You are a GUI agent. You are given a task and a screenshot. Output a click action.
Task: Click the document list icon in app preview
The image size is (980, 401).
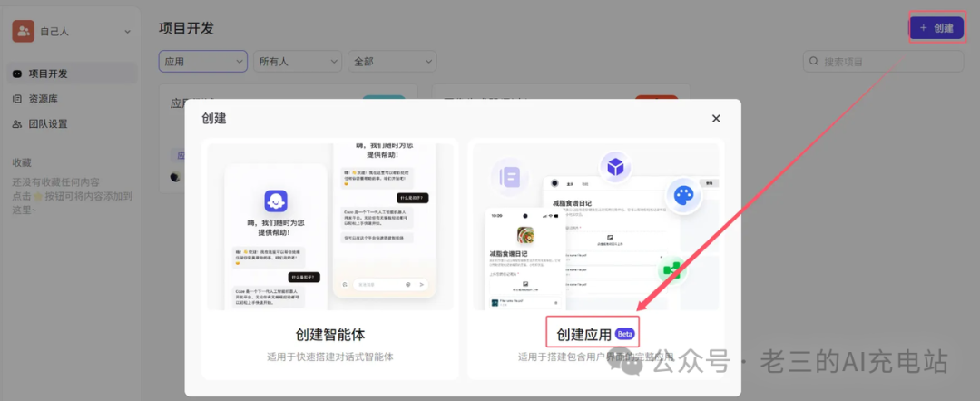[x=510, y=177]
